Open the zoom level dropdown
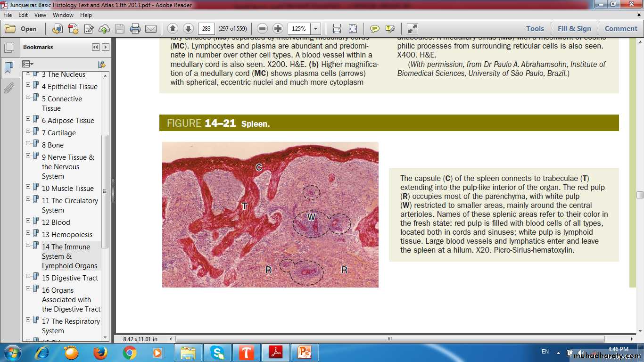This screenshot has height=362, width=644. point(315,29)
